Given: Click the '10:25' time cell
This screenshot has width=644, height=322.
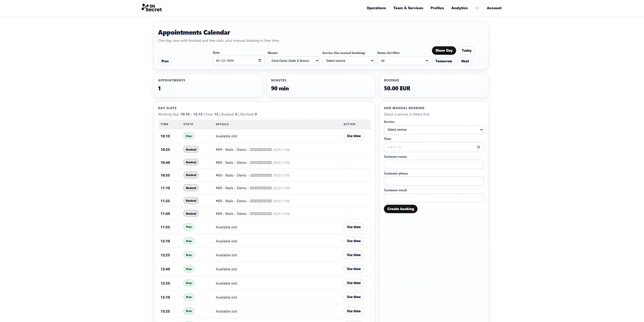Looking at the screenshot, I should tap(165, 150).
